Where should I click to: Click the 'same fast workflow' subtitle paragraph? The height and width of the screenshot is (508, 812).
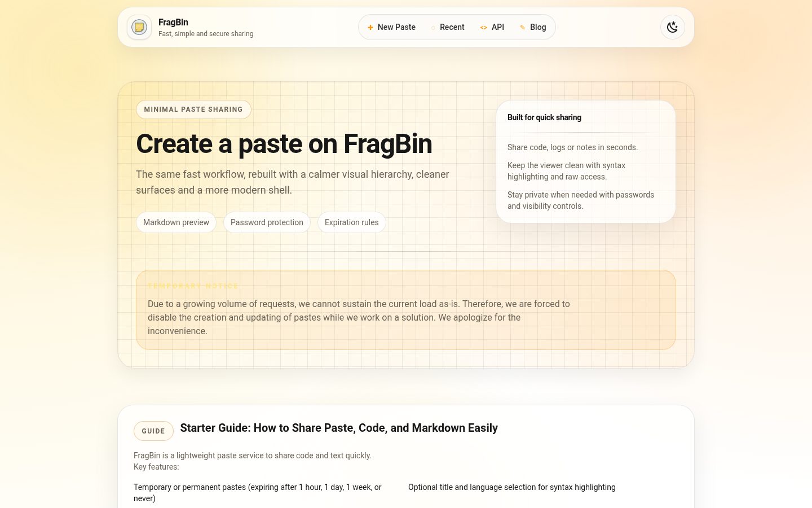pyautogui.click(x=293, y=182)
